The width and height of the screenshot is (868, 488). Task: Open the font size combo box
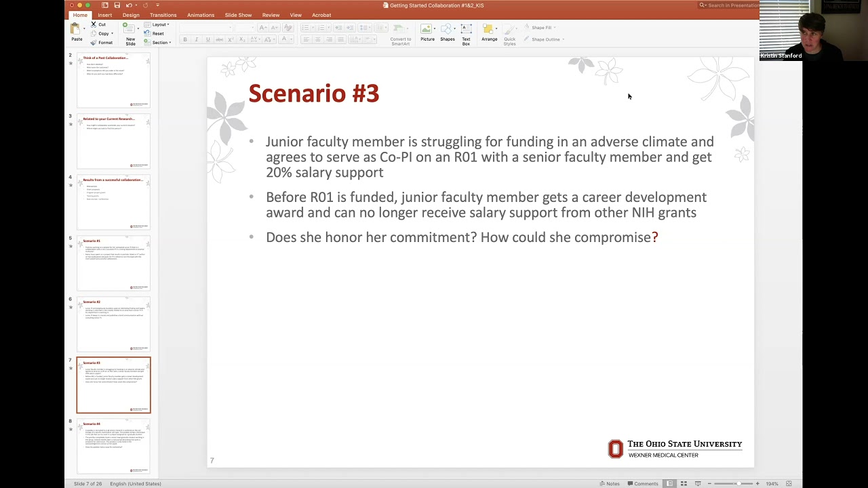[244, 28]
